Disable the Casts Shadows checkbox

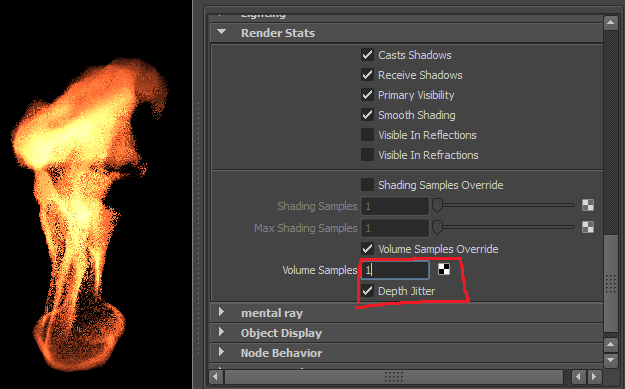tap(367, 55)
